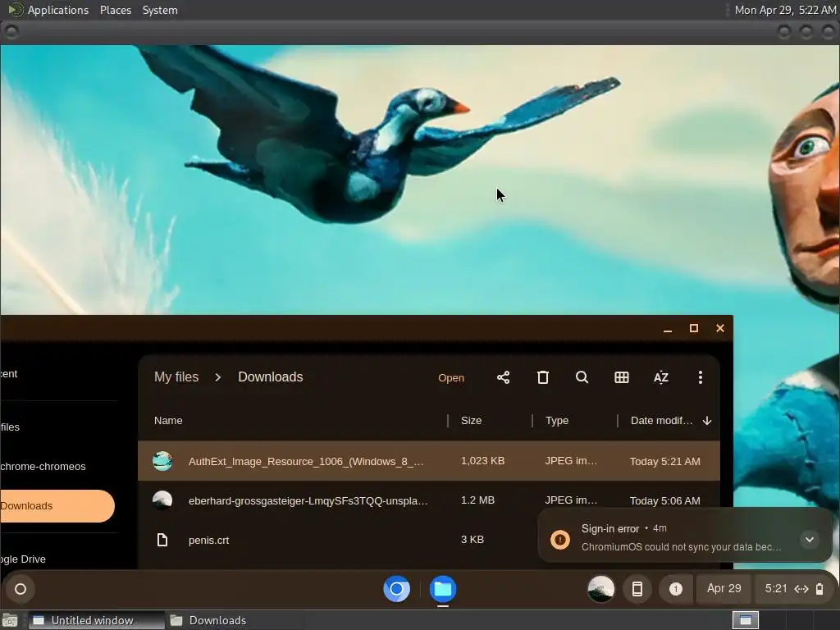The image size is (840, 630).
Task: Click top panel clock Mon Apr 29
Action: point(785,10)
